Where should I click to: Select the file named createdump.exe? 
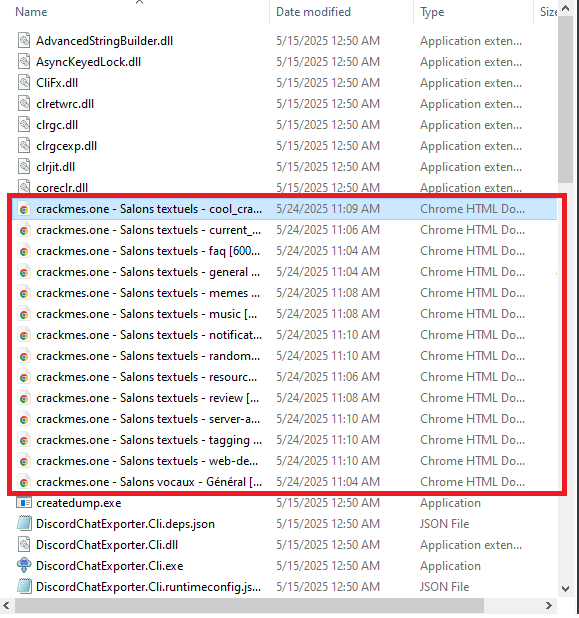(x=79, y=503)
